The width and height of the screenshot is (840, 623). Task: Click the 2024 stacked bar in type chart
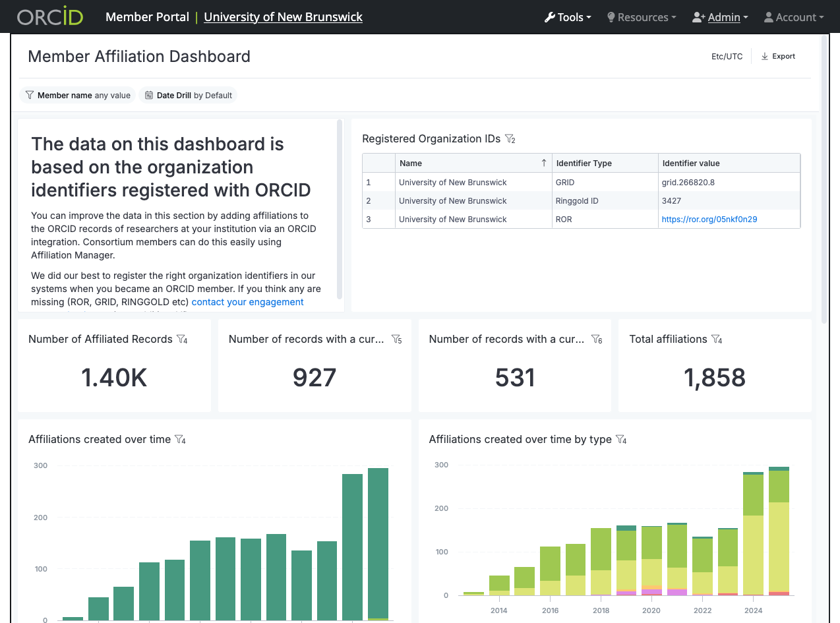coord(754,534)
